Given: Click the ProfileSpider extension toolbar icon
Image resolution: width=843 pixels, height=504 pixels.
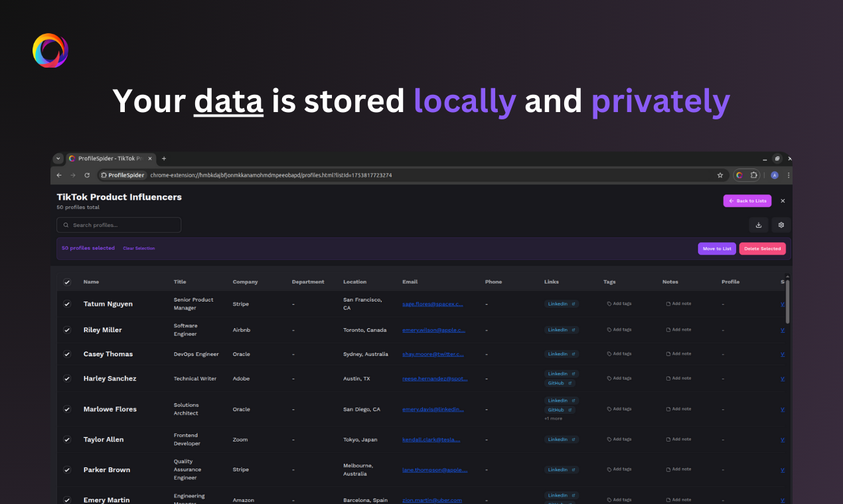Looking at the screenshot, I should click(x=739, y=175).
